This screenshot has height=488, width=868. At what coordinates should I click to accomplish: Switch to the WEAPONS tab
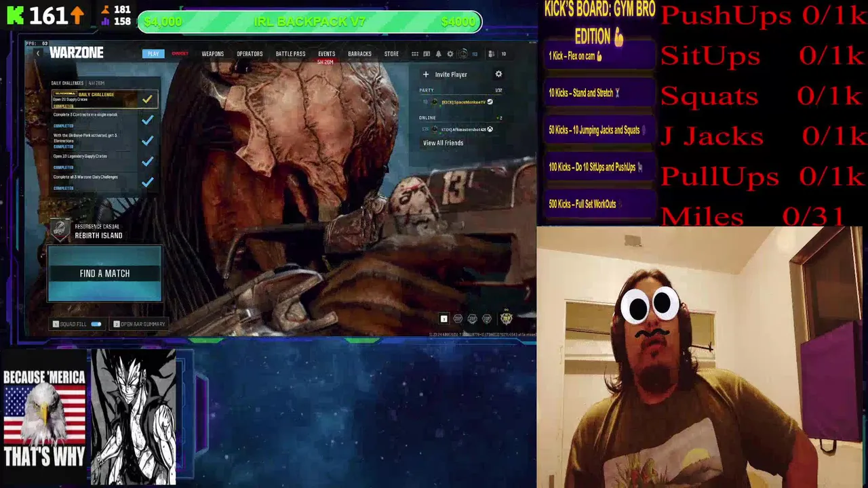pos(212,54)
